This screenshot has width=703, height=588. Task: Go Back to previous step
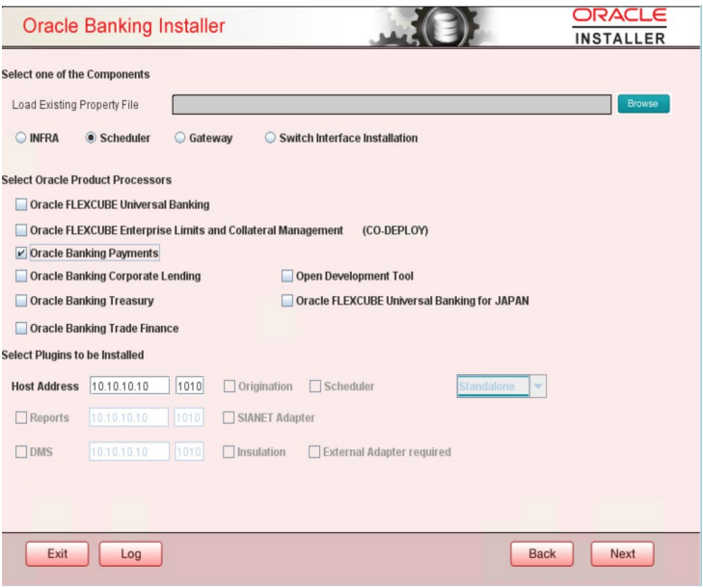[x=542, y=554]
